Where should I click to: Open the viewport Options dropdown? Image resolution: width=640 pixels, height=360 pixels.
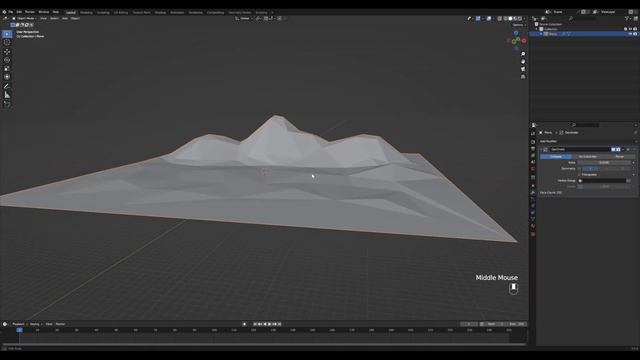[519, 25]
